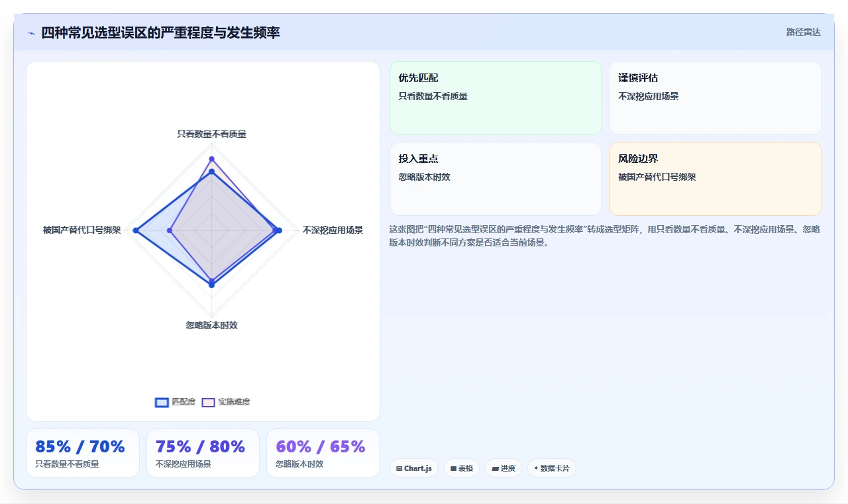Open the 谨慎评估 card
The height and width of the screenshot is (504, 848).
click(715, 98)
